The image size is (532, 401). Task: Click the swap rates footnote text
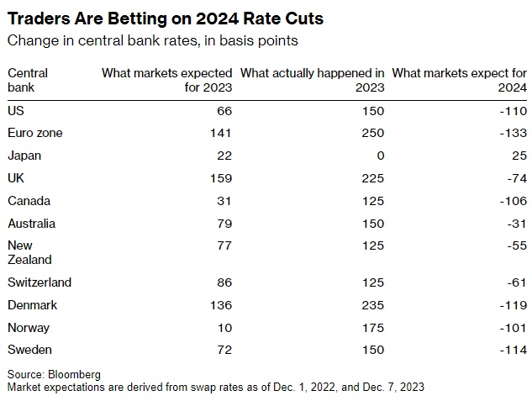[216, 387]
